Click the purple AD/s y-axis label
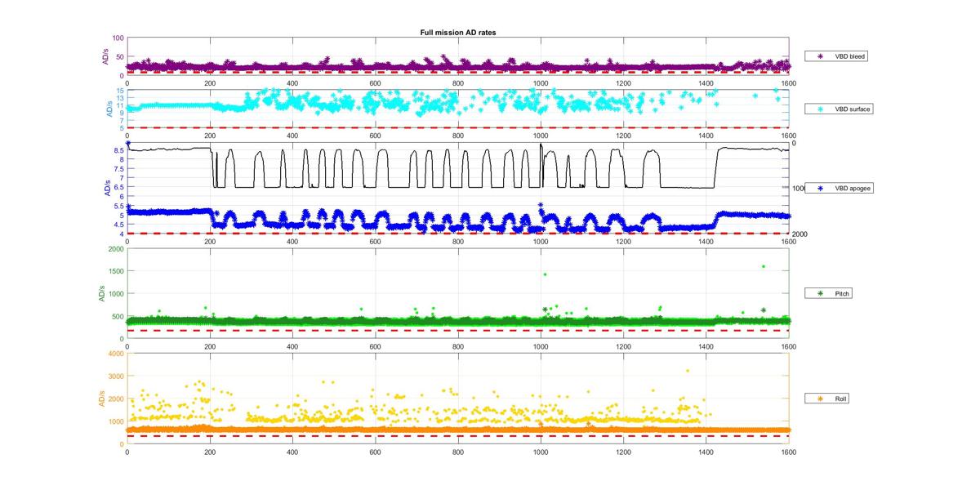The width and height of the screenshot is (980, 499). [x=104, y=56]
